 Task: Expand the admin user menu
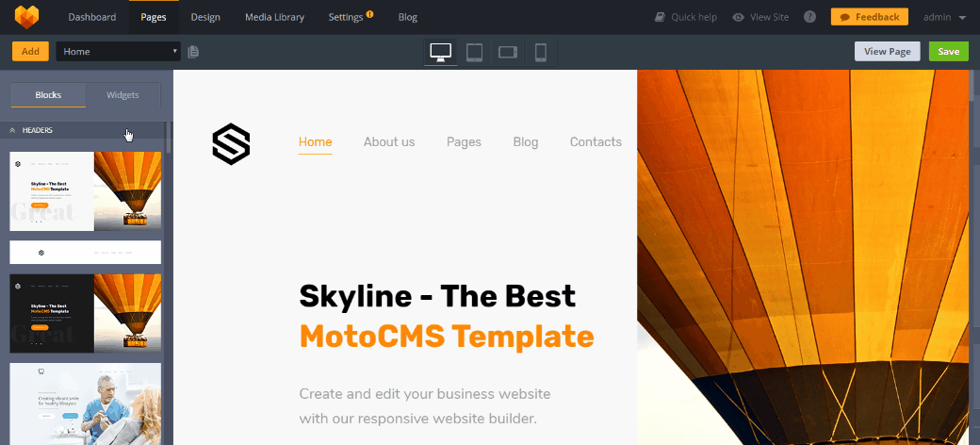[944, 17]
